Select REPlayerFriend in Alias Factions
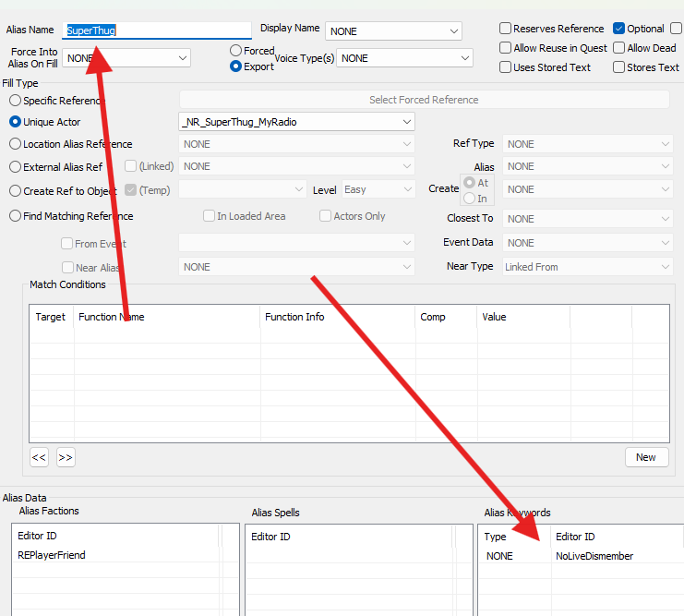 tap(52, 555)
